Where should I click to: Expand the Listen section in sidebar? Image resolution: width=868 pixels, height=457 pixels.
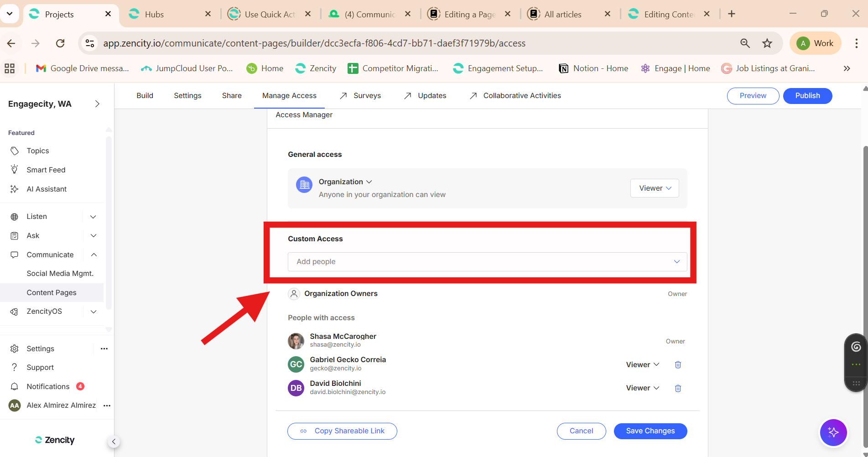tap(93, 217)
